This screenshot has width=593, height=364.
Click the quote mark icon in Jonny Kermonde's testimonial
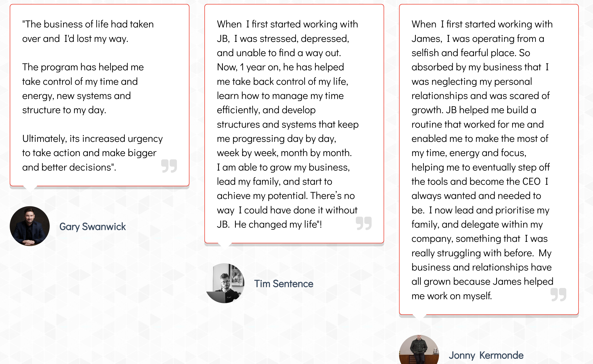[558, 295]
